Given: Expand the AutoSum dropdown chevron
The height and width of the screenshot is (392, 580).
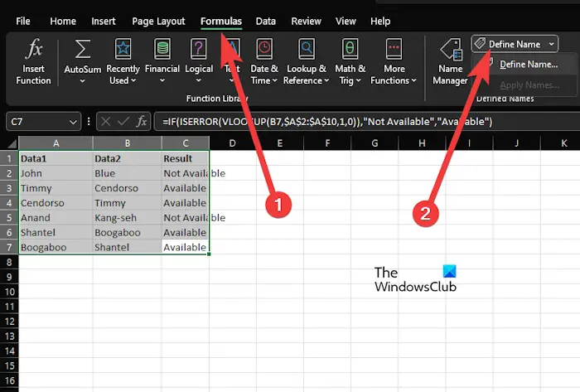Looking at the screenshot, I should coord(83,80).
